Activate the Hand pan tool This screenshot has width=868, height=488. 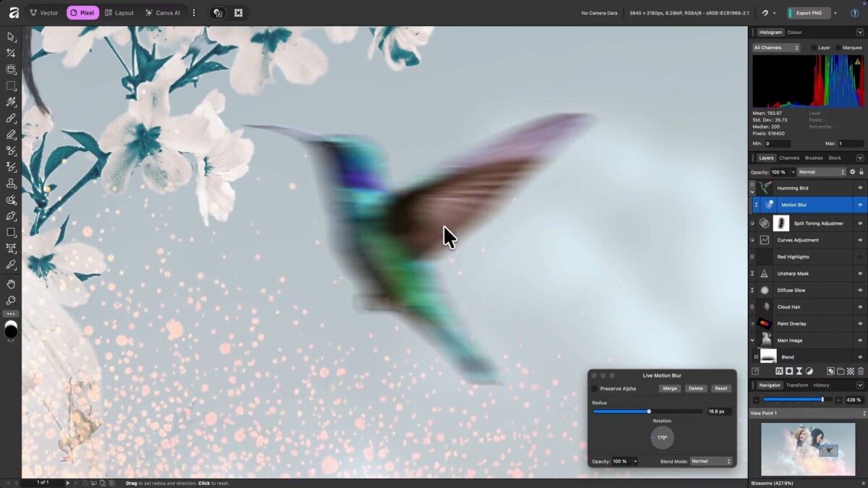(11, 284)
